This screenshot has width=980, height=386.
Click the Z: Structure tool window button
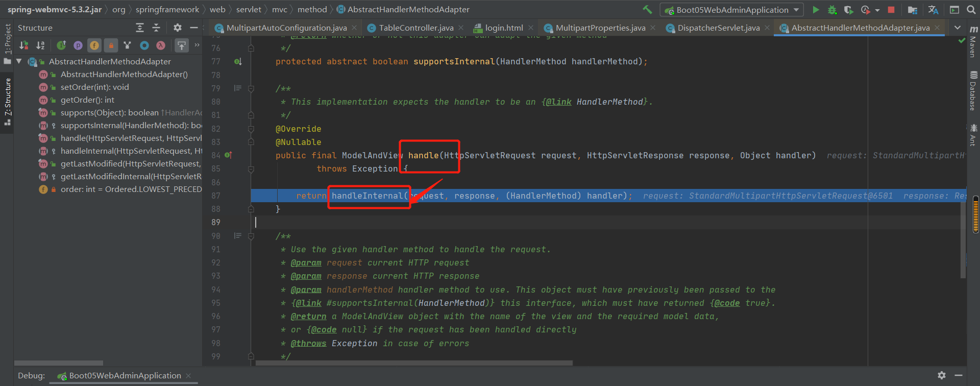7,102
